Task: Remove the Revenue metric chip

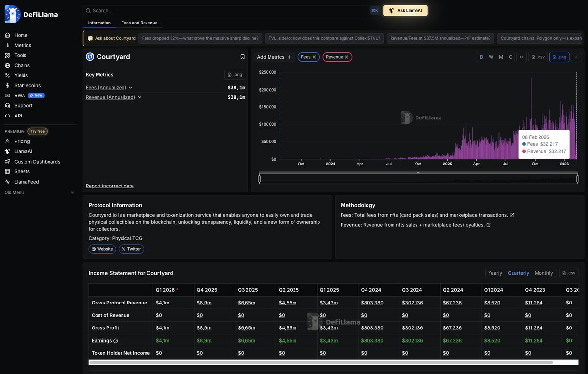Action: pyautogui.click(x=346, y=57)
